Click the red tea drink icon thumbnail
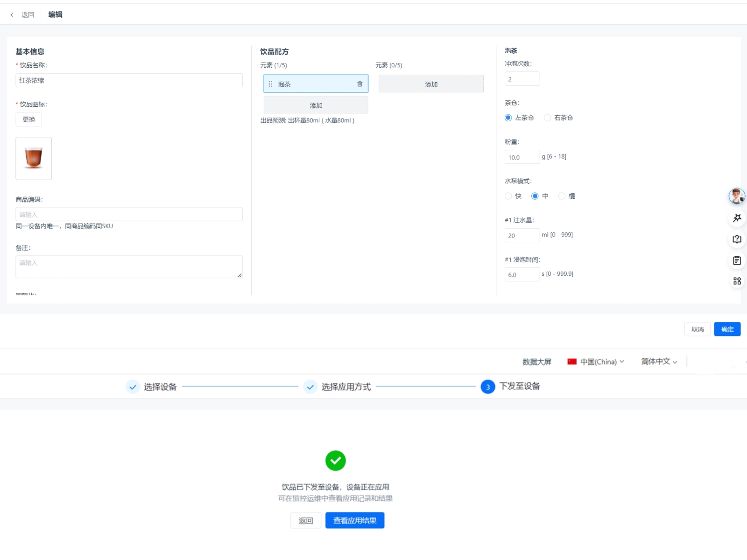Screen dimensions: 747x560 point(34,158)
